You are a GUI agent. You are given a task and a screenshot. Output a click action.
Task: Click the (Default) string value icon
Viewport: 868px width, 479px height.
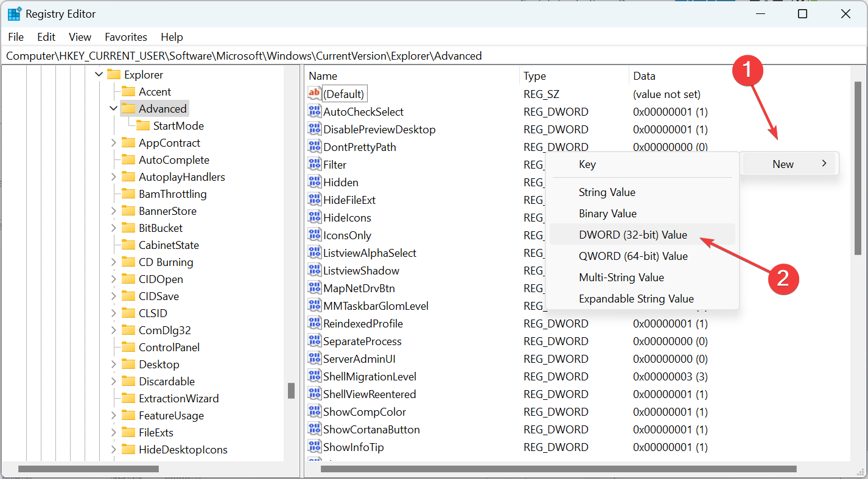(x=315, y=94)
